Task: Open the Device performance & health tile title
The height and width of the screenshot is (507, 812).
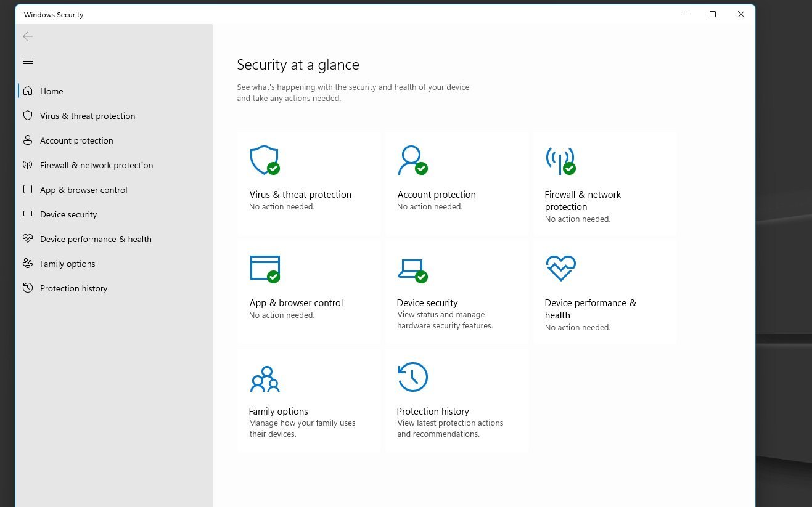Action: 590,309
